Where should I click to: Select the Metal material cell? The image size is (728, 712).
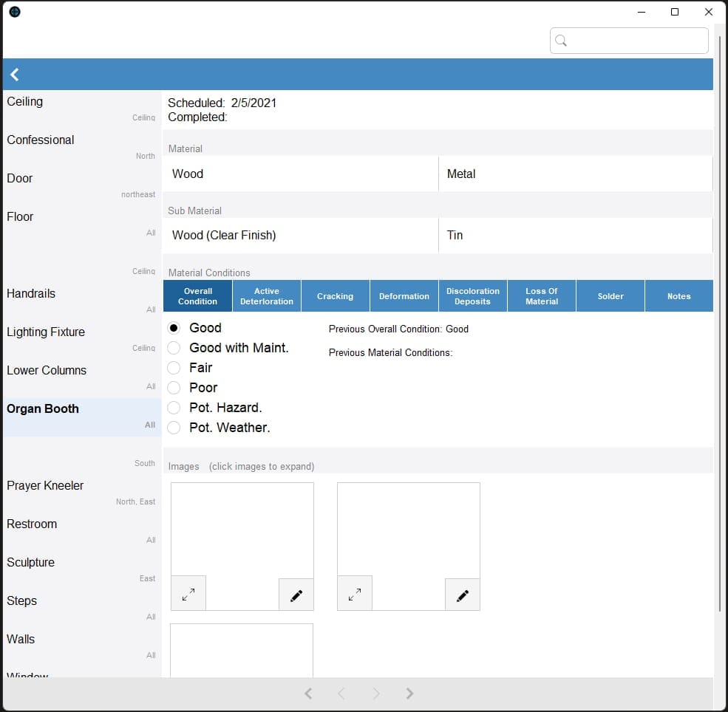coord(575,174)
